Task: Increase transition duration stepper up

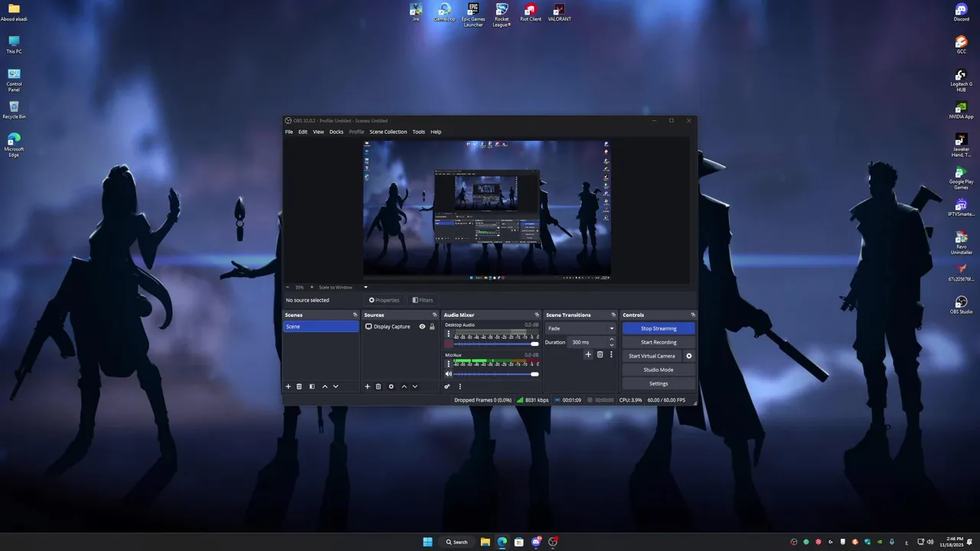Action: pyautogui.click(x=612, y=340)
